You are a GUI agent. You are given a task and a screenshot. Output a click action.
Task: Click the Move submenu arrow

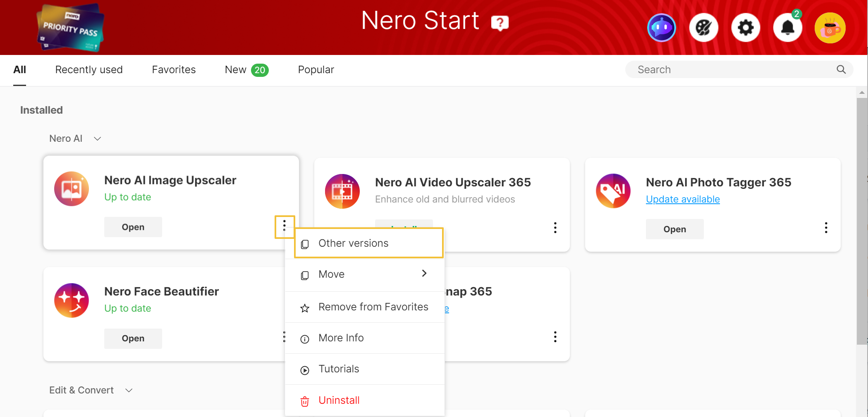pyautogui.click(x=424, y=273)
